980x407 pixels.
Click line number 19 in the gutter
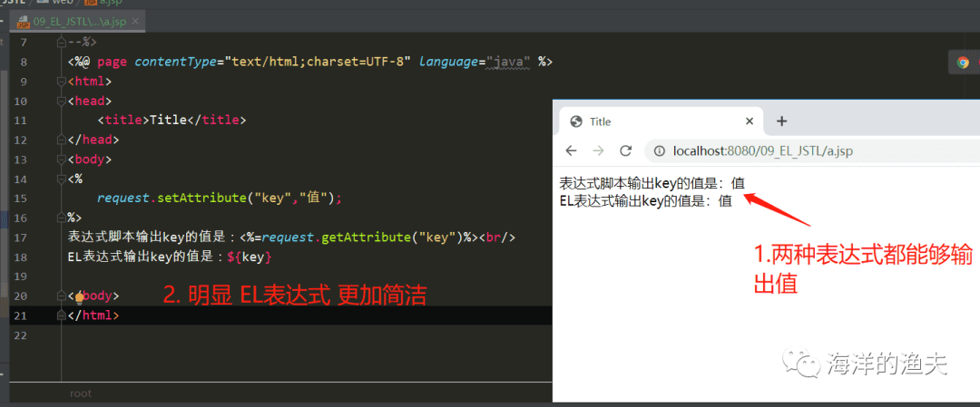[20, 276]
